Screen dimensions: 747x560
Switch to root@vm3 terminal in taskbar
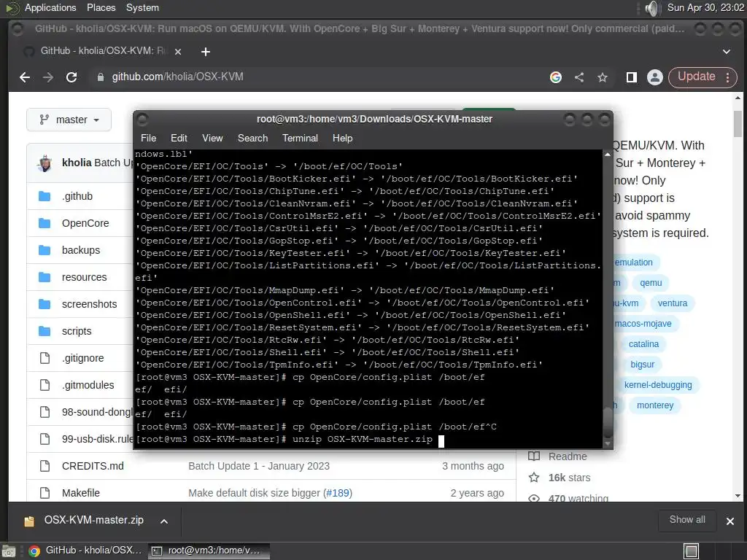(x=209, y=551)
